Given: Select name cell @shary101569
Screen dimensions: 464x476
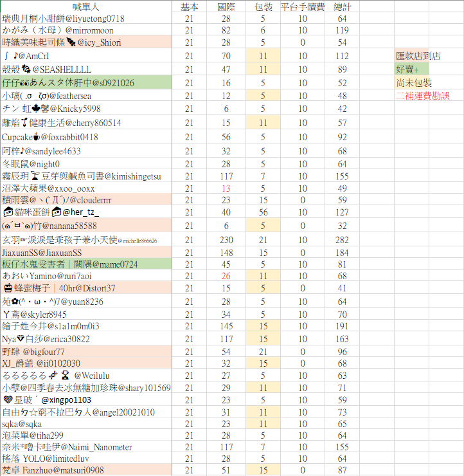Looking at the screenshot, I should pyautogui.click(x=86, y=388).
